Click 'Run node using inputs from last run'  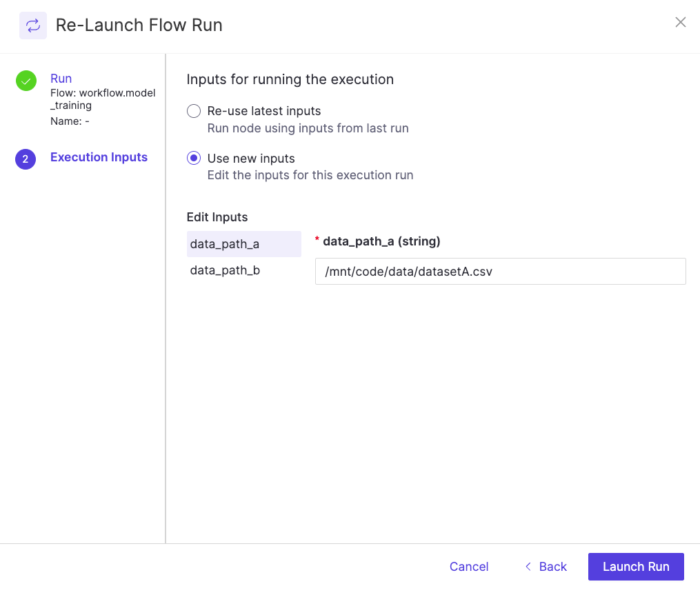click(308, 128)
